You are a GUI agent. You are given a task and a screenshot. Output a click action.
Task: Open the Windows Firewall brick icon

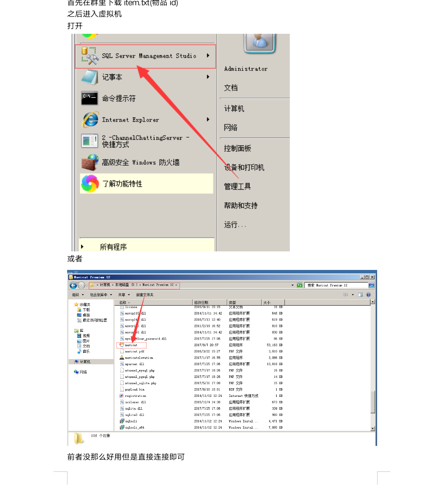click(90, 162)
